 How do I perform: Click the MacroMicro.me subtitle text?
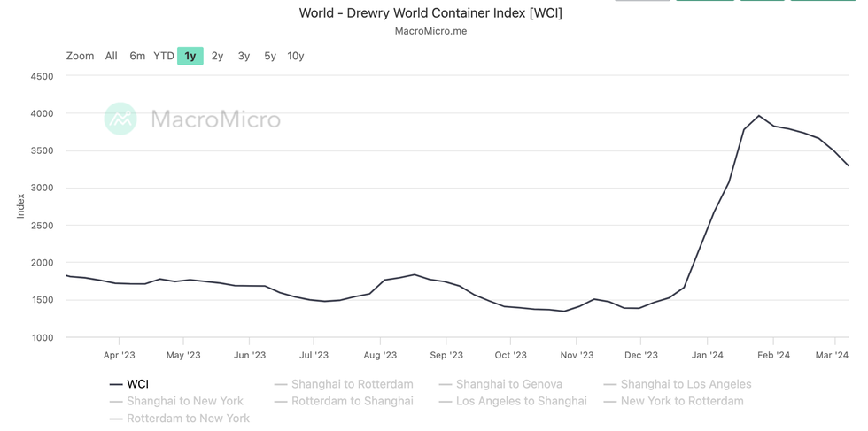[x=430, y=31]
